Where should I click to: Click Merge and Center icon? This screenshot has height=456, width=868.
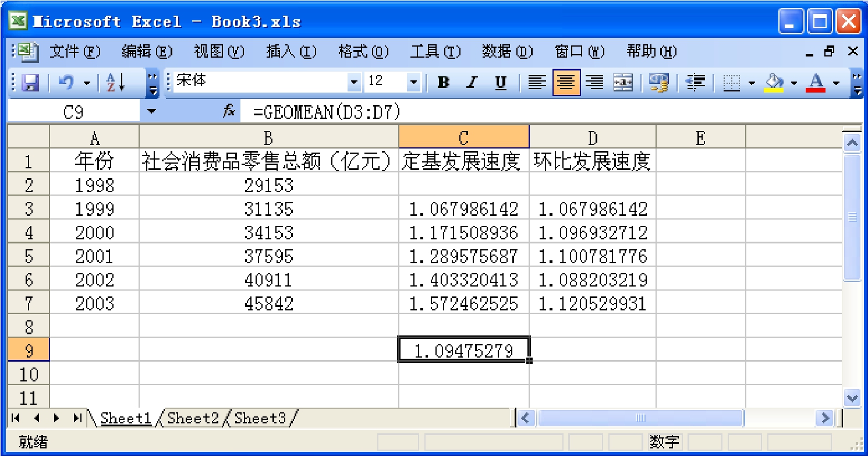(x=623, y=83)
